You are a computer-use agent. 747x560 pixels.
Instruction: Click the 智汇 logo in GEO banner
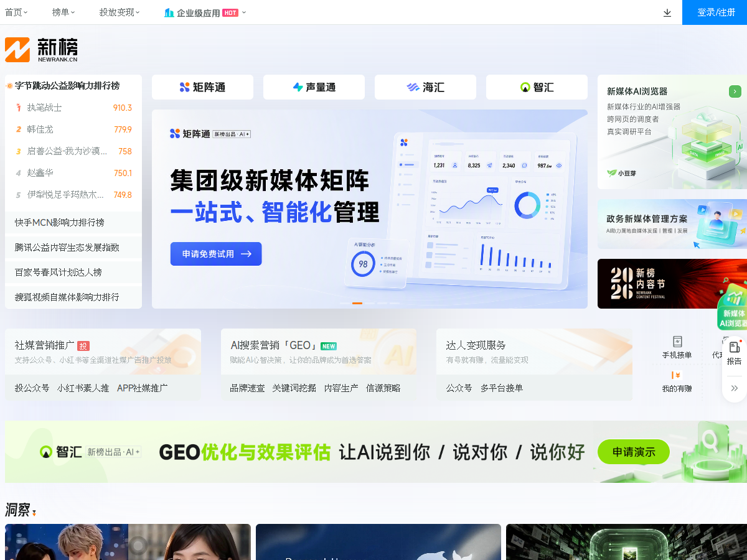coord(61,452)
